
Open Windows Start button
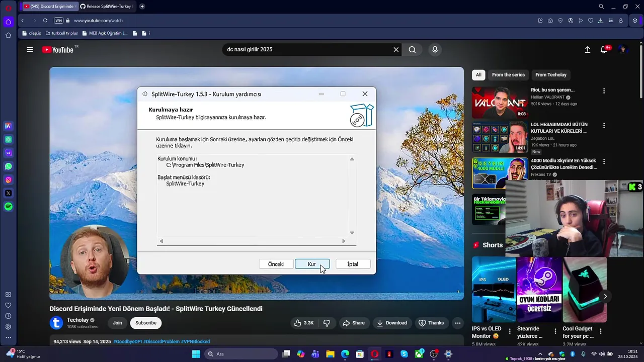196,354
